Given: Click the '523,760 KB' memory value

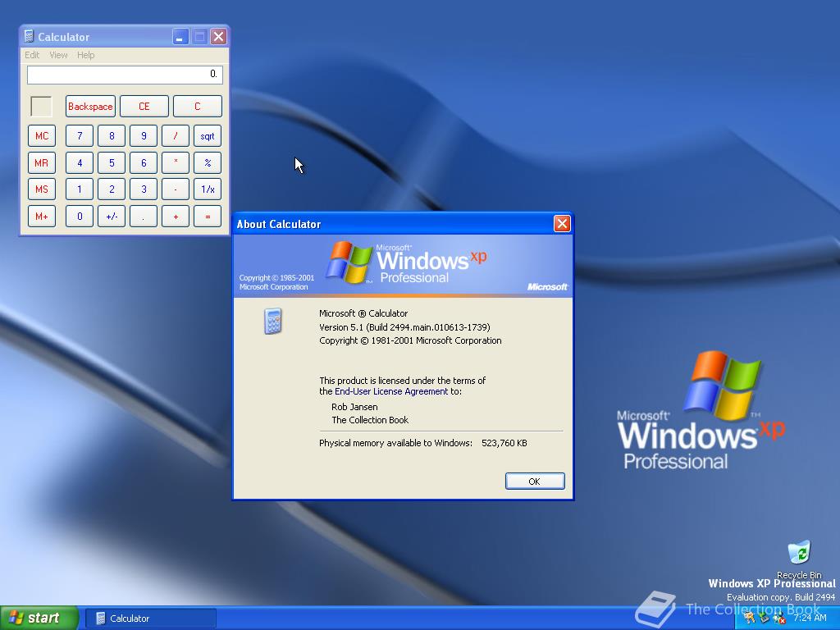Looking at the screenshot, I should [x=504, y=443].
